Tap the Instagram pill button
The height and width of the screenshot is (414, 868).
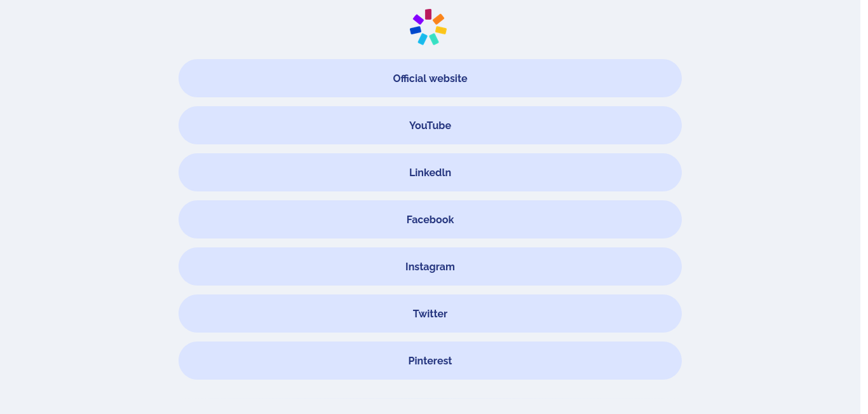[x=430, y=266]
